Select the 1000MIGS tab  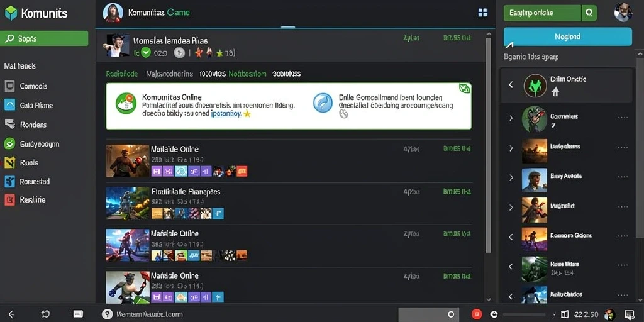[x=213, y=74]
